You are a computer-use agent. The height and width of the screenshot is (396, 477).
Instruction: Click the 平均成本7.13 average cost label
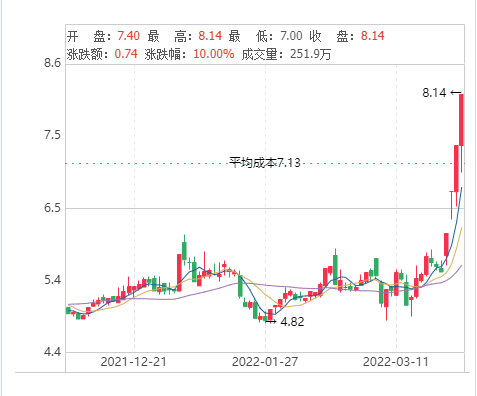coord(265,163)
